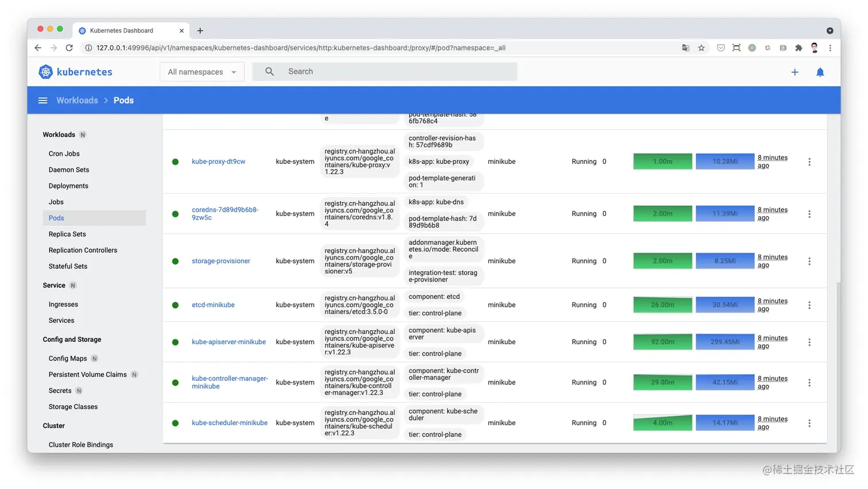Open the actions menu for etcd-minikube
Image resolution: width=868 pixels, height=489 pixels.
[809, 305]
